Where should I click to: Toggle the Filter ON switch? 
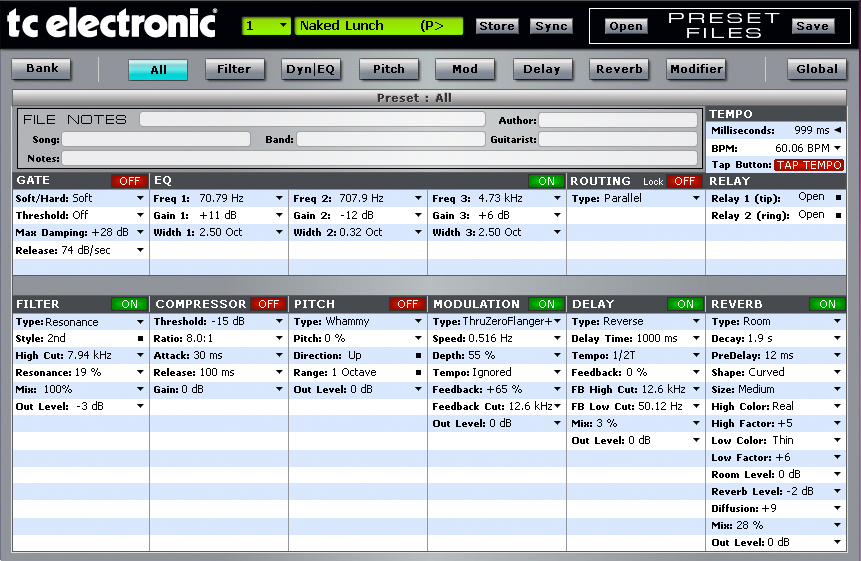pos(130,304)
